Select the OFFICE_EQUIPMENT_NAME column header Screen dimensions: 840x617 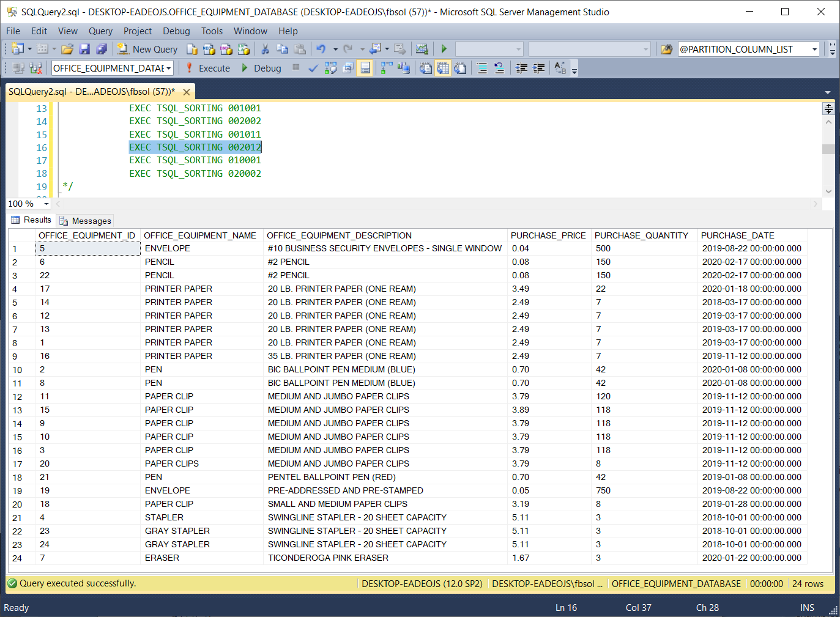point(200,235)
